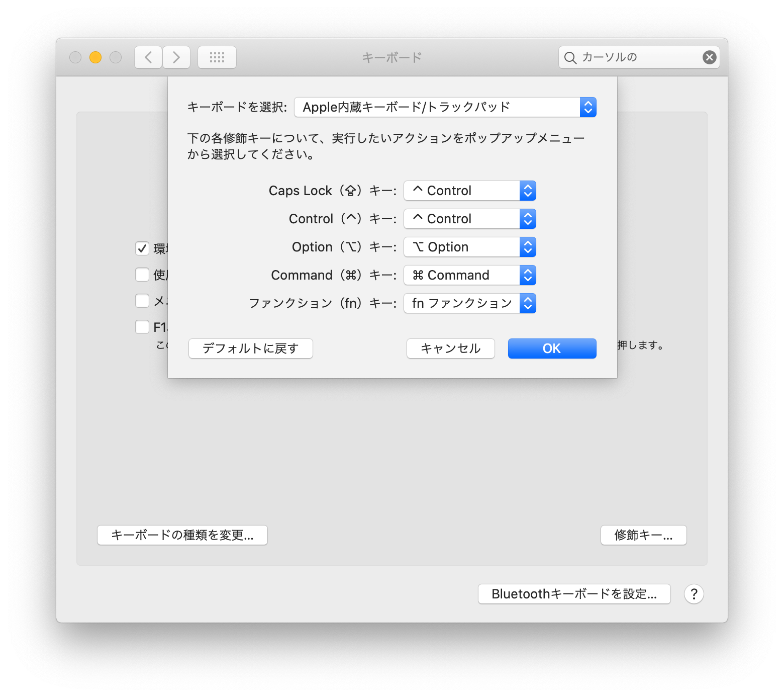Open the Option key action dropdown
The image size is (784, 697).
(x=470, y=247)
